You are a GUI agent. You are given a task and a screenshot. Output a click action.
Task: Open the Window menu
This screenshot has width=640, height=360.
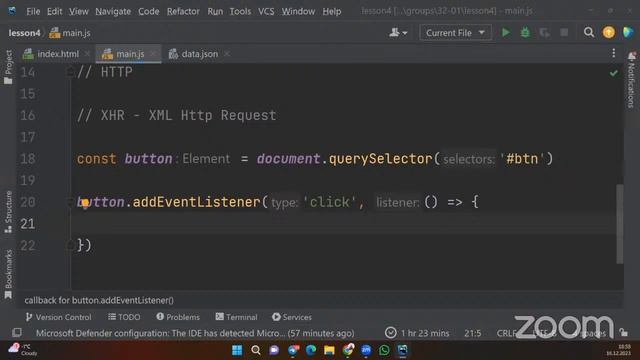click(298, 11)
